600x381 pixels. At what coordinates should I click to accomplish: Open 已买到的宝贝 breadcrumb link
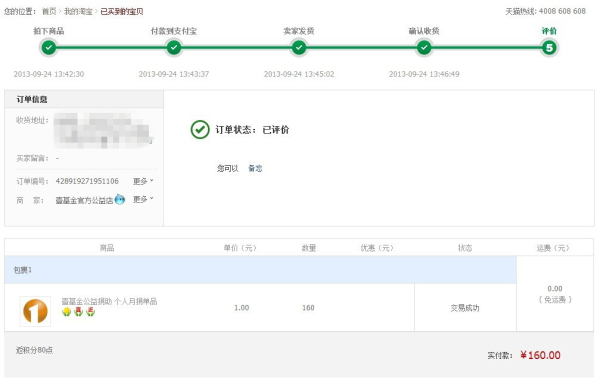(122, 11)
